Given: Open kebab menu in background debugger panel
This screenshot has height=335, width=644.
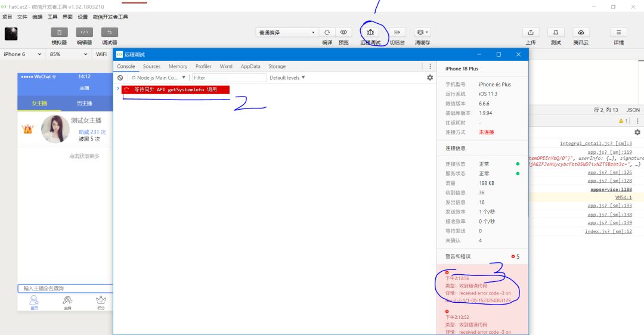Looking at the screenshot, I should coord(637,120).
